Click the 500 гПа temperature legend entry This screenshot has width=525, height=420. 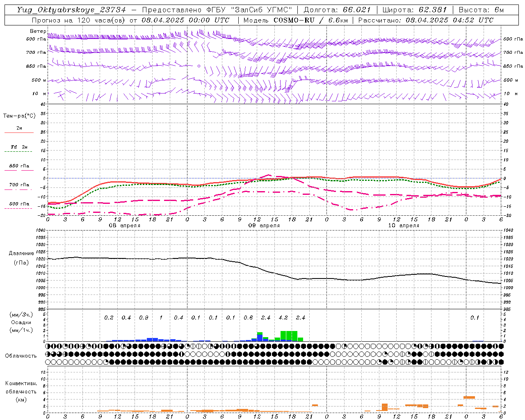[x=19, y=204]
